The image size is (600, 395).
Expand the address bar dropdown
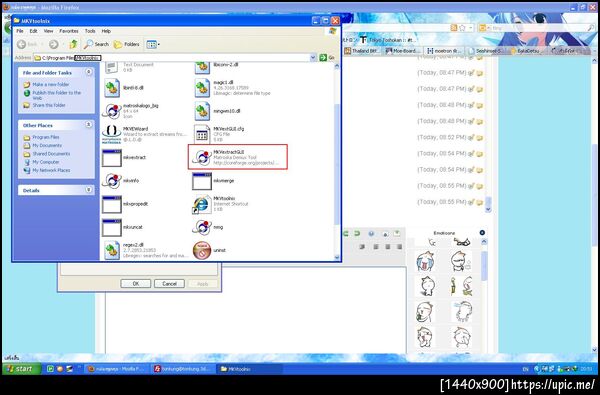click(x=313, y=57)
